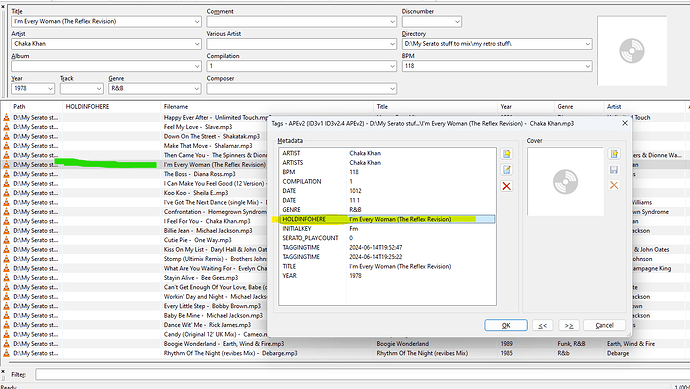The width and height of the screenshot is (690, 389).
Task: Click the add field icon beside Metadata list
Action: coord(506,154)
